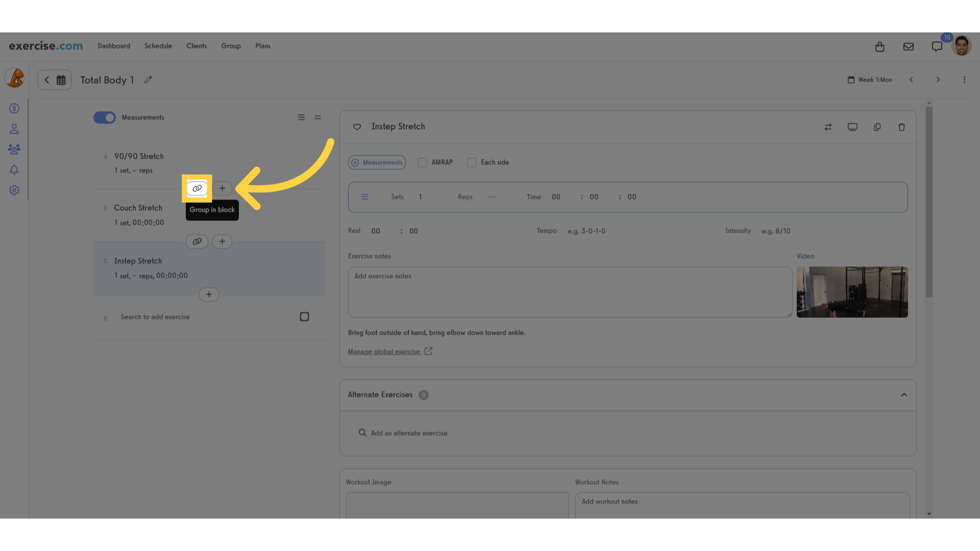Image resolution: width=980 pixels, height=551 pixels.
Task: Collapse the Alternate Exercises section
Action: 904,394
